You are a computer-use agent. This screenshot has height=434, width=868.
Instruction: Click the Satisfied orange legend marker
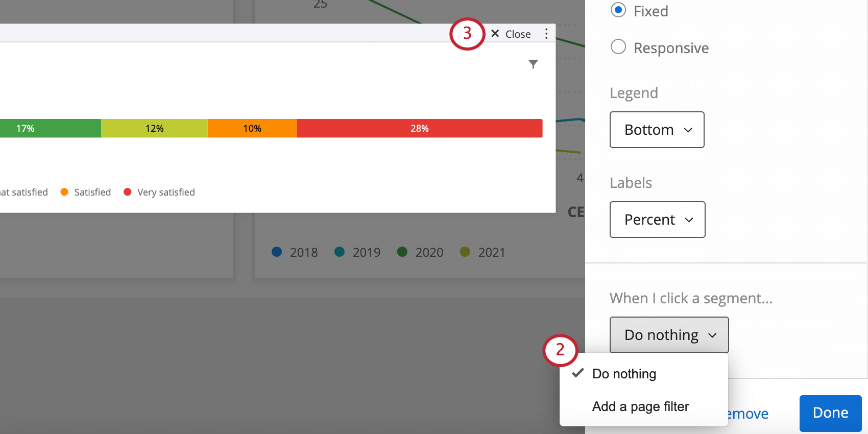pos(64,192)
